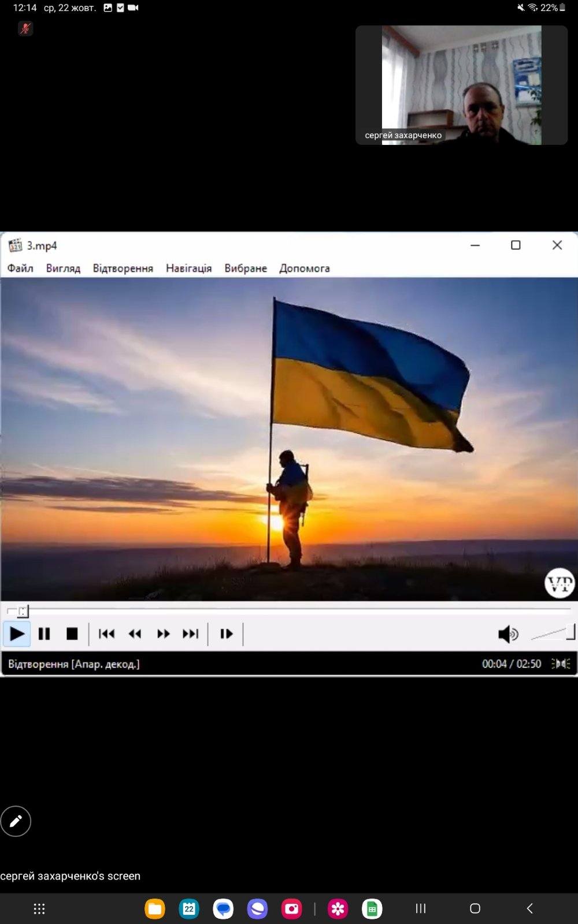Open the Вигляд menu
Screen dimensions: 578x924
[63, 269]
